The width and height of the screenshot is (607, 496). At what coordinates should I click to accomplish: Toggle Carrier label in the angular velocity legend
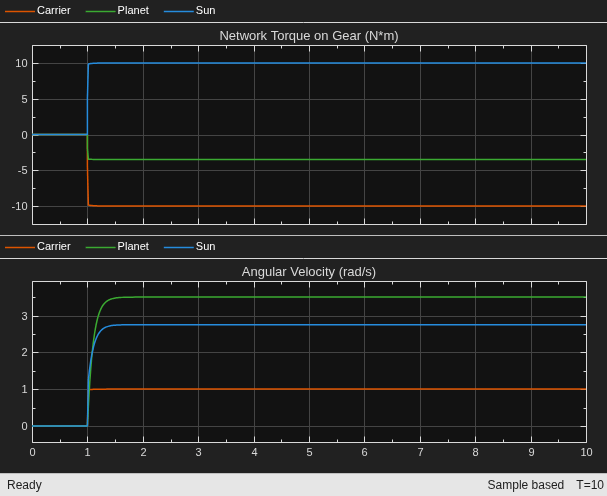[x=53, y=247]
